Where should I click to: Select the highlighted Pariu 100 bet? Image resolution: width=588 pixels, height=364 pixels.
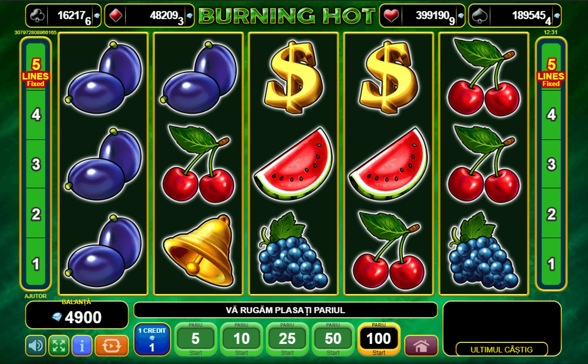(x=379, y=339)
